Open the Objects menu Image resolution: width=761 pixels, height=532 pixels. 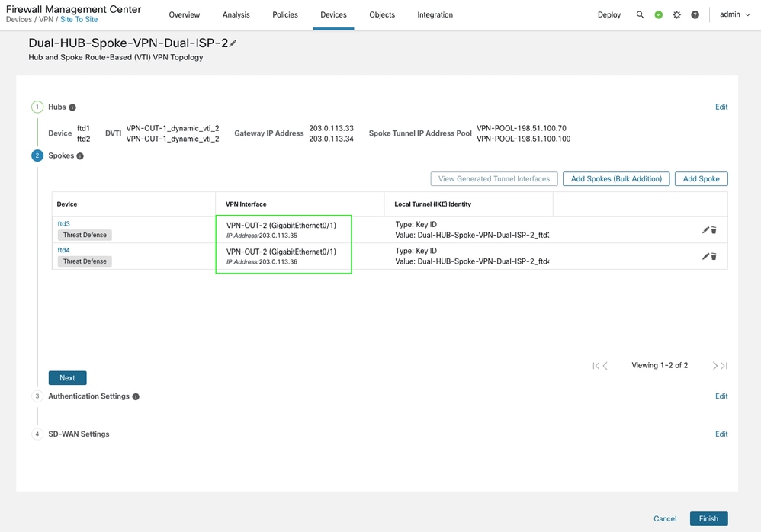tap(382, 15)
